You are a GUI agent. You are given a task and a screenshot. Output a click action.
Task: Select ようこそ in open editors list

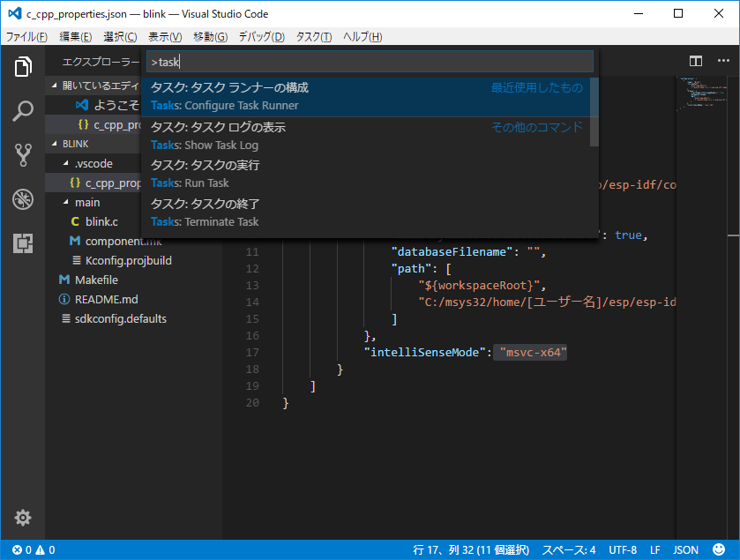click(93, 105)
